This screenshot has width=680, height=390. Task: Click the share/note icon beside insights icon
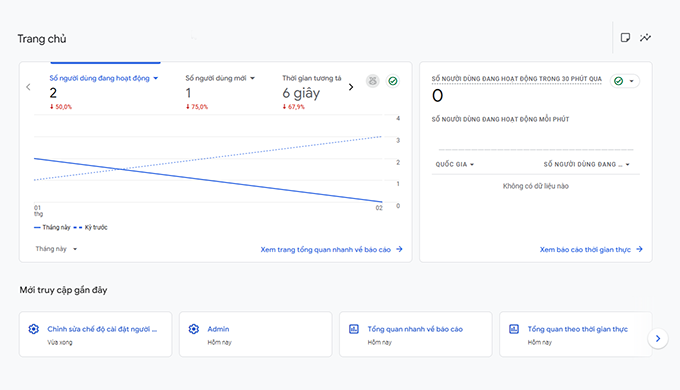(625, 38)
